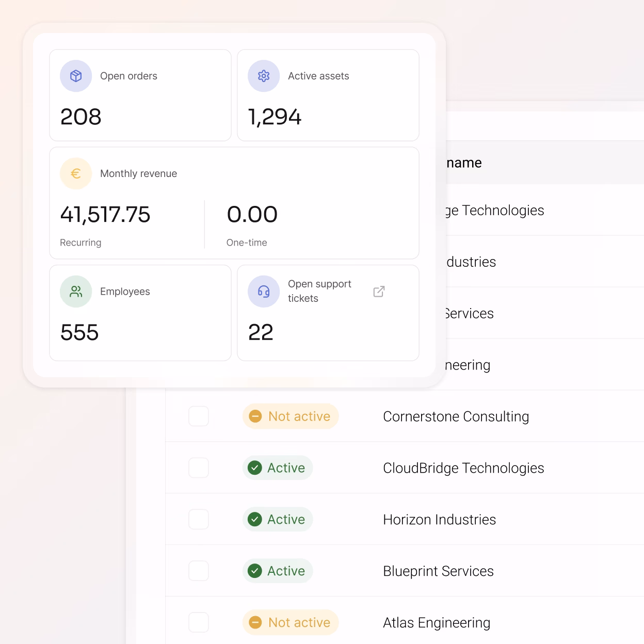
Task: Select the Atlas Engineering company name
Action: [x=437, y=623]
